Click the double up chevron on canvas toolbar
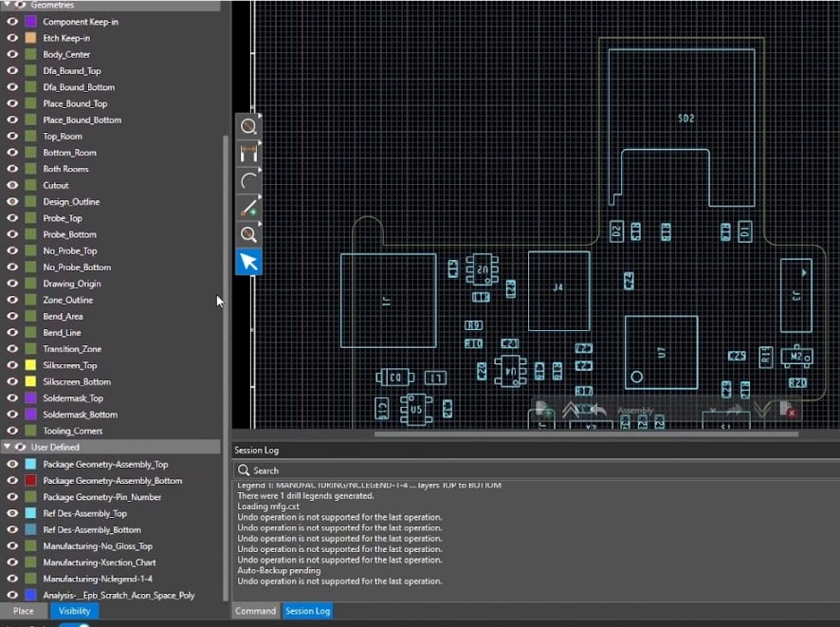Viewport: 840px width, 627px height. 570,410
